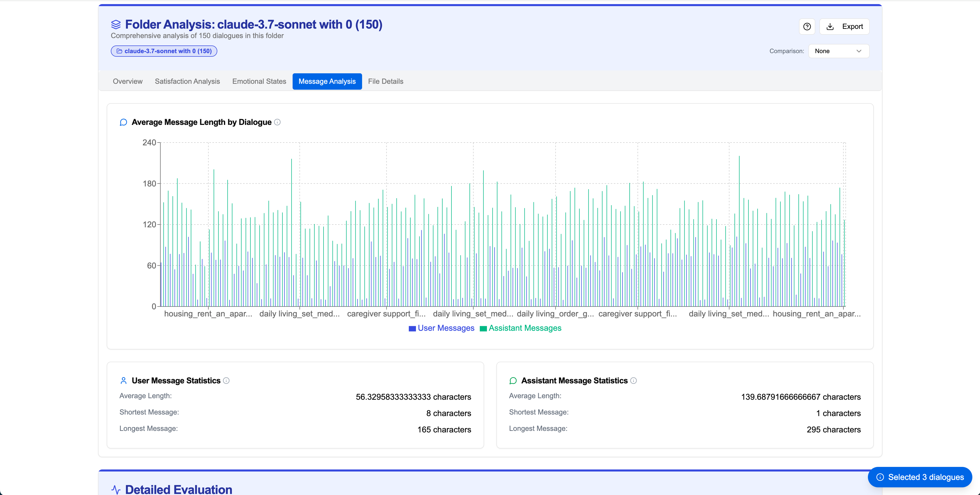Click the help question mark icon

point(807,27)
